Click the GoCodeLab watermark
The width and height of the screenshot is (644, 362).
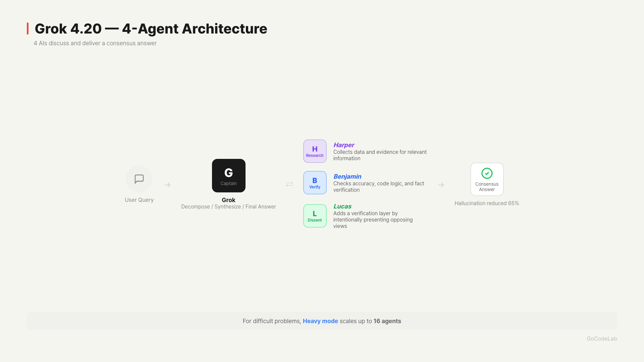click(601, 339)
